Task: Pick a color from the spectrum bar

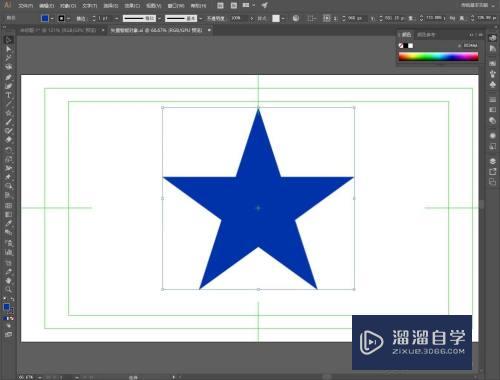Action: [x=438, y=57]
